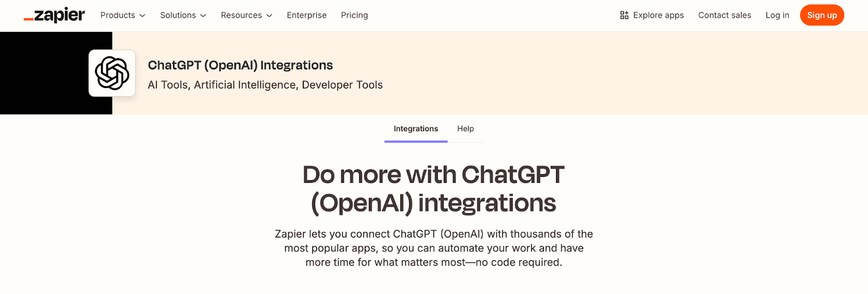Click the Log in link
This screenshot has width=868, height=294.
(x=777, y=15)
